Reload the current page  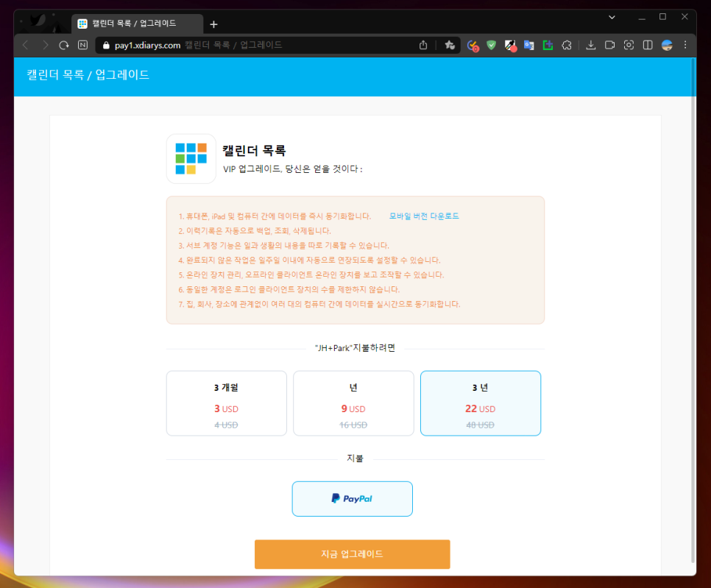tap(64, 45)
